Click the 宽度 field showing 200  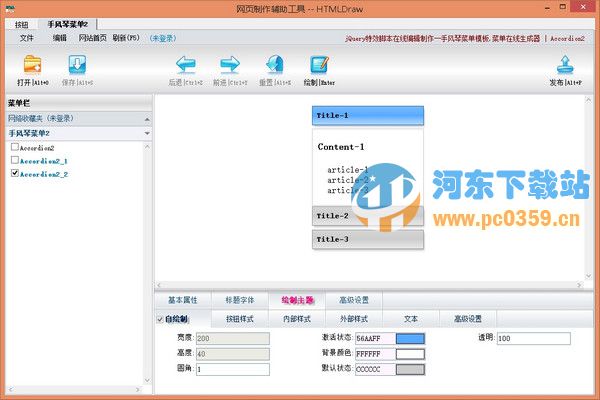point(233,338)
